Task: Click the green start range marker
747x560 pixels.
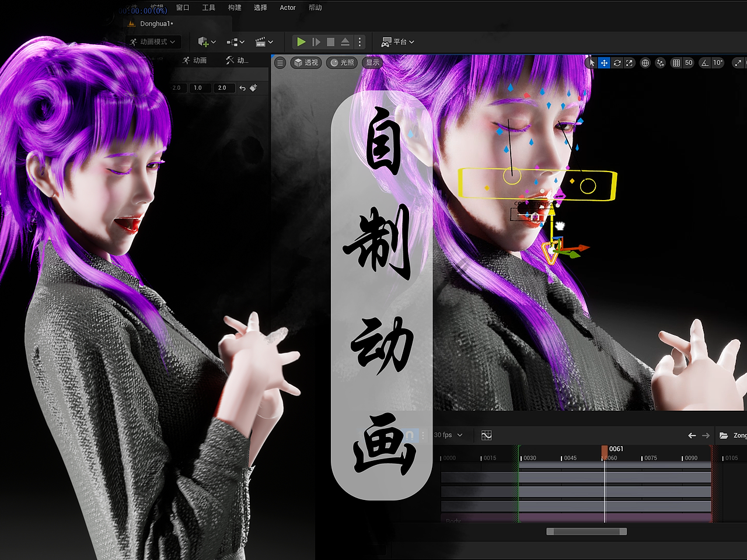Action: click(x=518, y=484)
